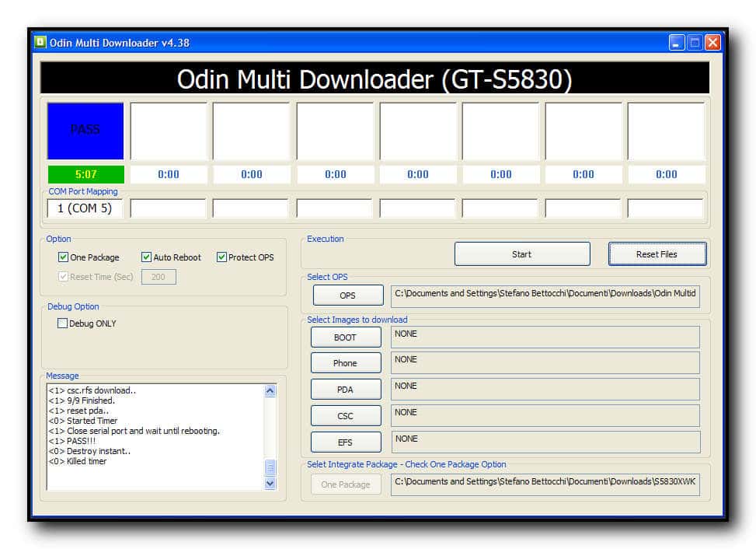Pick a CSC image file

pos(346,416)
